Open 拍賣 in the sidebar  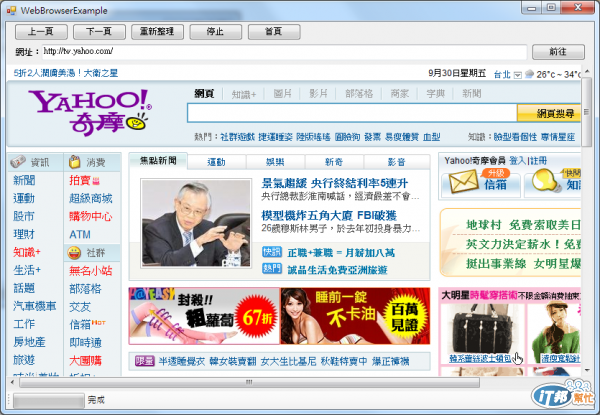[80, 180]
